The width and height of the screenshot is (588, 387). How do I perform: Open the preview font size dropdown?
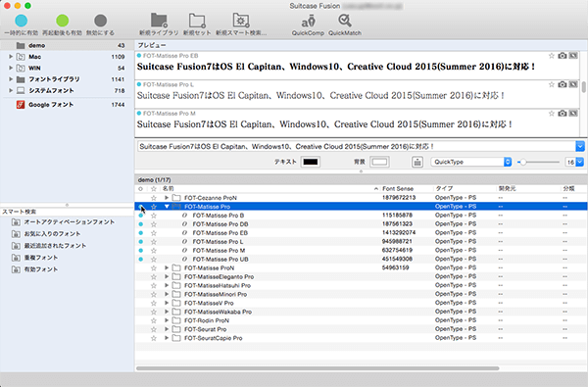pos(580,162)
